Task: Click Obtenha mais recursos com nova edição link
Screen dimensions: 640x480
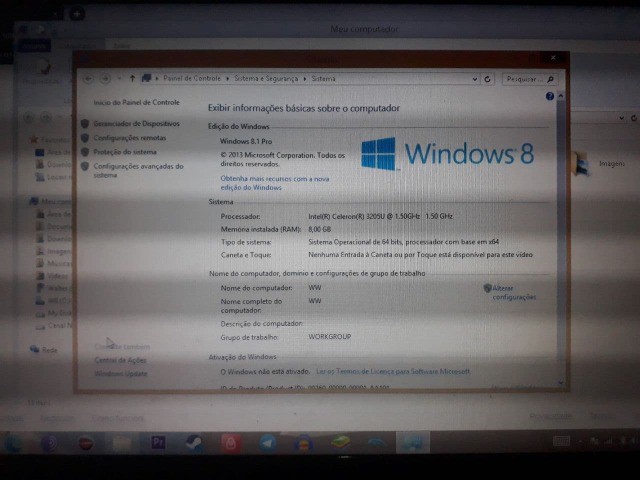Action: click(x=275, y=183)
